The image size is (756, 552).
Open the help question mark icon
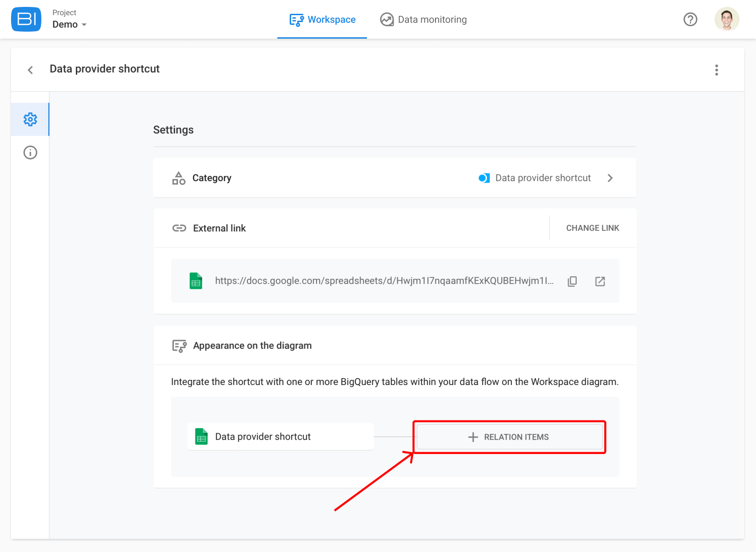pos(690,19)
